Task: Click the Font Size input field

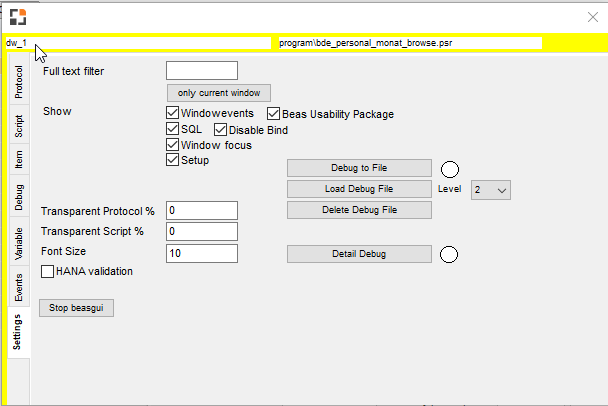Action: (x=201, y=254)
